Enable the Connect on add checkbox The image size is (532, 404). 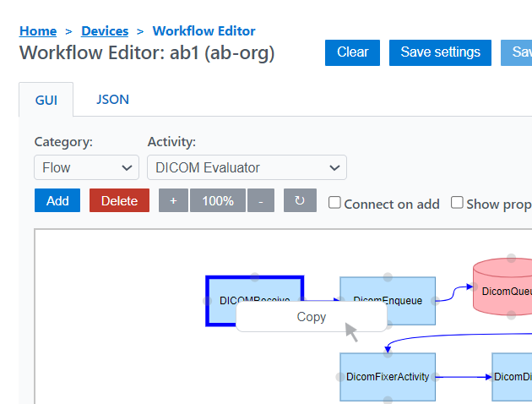click(x=334, y=203)
